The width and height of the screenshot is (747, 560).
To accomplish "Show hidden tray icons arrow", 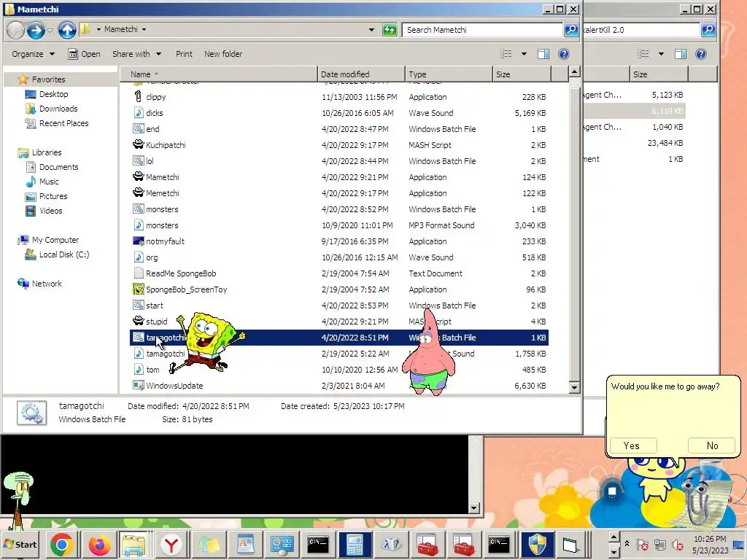I will [x=627, y=543].
